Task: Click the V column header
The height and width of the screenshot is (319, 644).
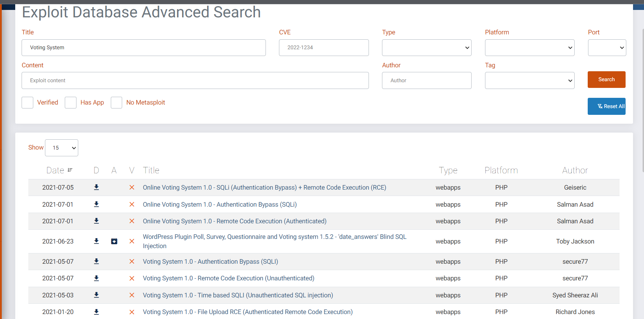Action: [132, 170]
